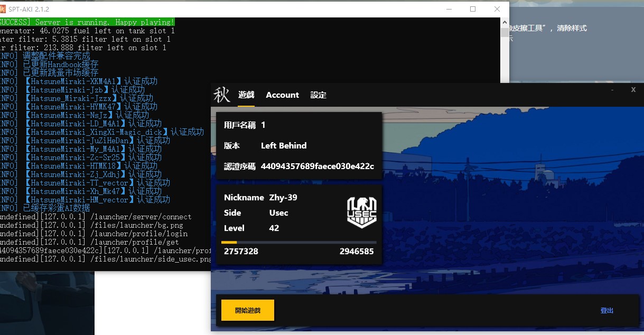Image resolution: width=644 pixels, height=335 pixels.
Task: Select the auth code 44094357689faece030e422c in the launcher
Action: point(318,166)
